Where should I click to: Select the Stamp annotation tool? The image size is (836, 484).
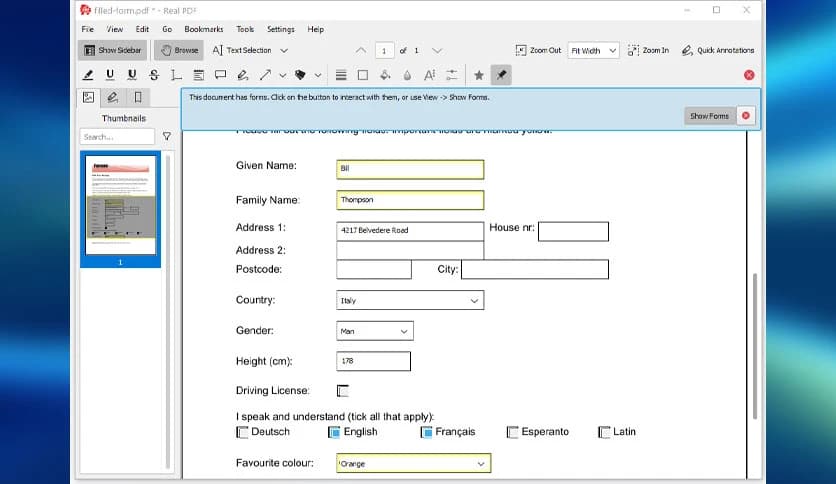coord(300,75)
